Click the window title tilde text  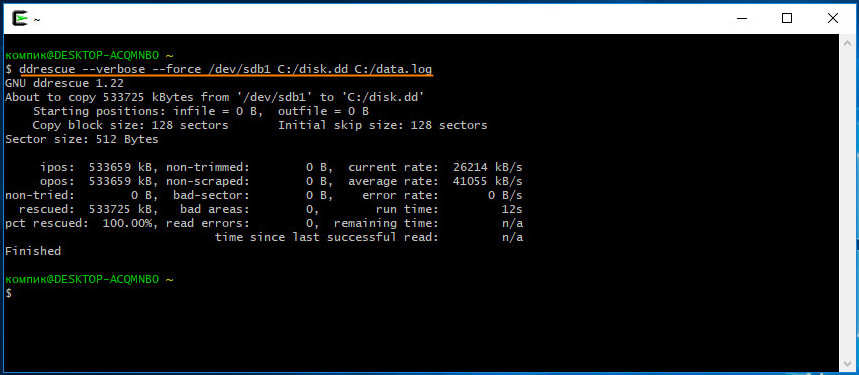[37, 19]
